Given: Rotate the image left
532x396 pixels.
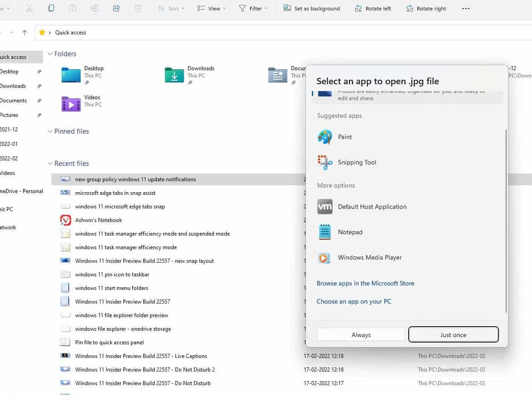Looking at the screenshot, I should 372,9.
